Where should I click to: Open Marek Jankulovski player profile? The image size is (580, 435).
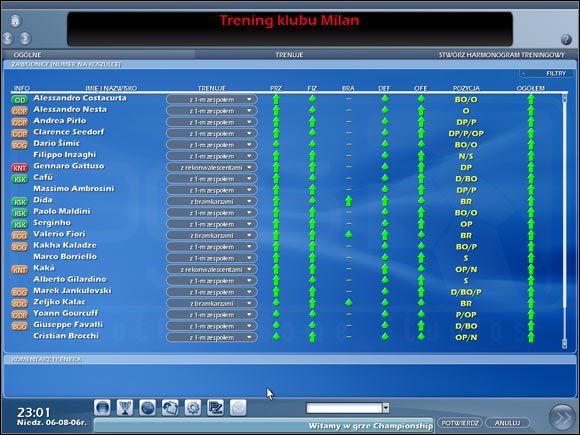pos(72,291)
